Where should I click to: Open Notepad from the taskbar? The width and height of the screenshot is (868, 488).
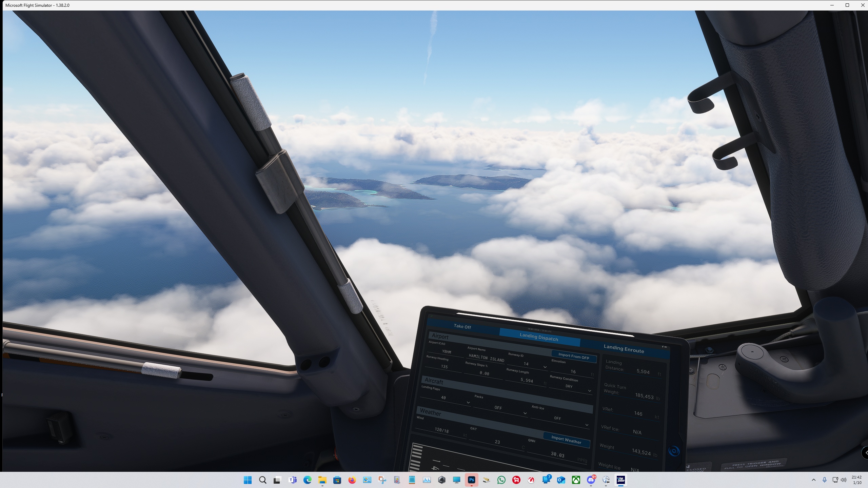point(412,480)
